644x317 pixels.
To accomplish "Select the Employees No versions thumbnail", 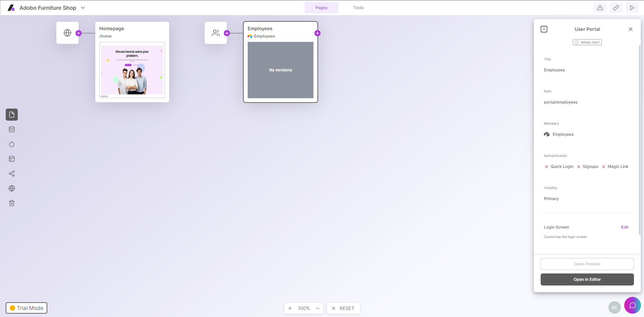I will pyautogui.click(x=281, y=70).
